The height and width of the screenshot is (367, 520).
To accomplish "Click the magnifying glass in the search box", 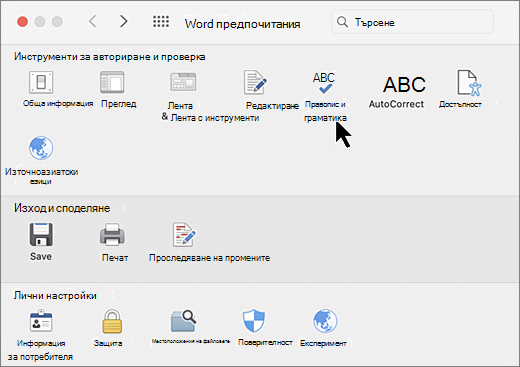I will (x=342, y=22).
